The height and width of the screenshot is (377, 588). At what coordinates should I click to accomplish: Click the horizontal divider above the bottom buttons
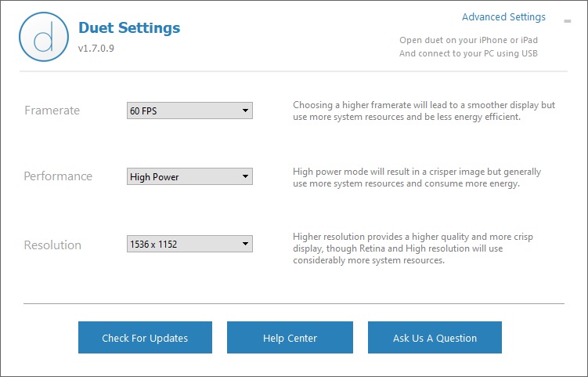294,303
